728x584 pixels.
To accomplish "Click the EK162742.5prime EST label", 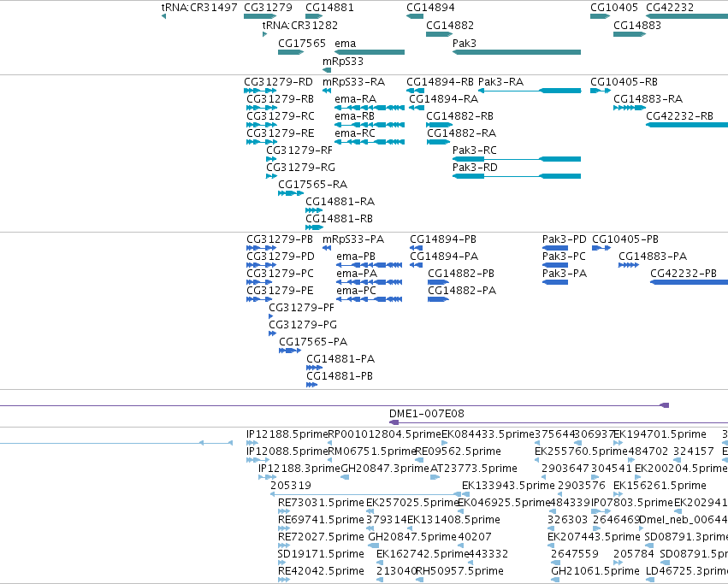I will point(423,554).
